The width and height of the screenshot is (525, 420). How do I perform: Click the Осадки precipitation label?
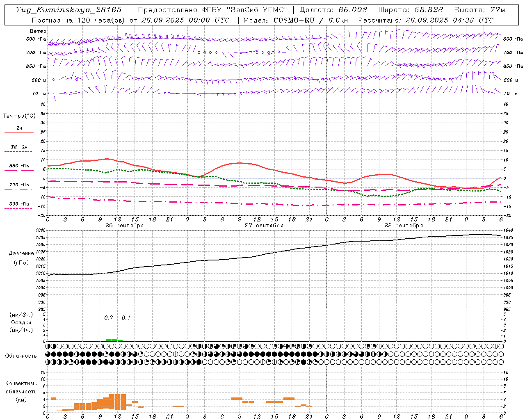point(21,322)
